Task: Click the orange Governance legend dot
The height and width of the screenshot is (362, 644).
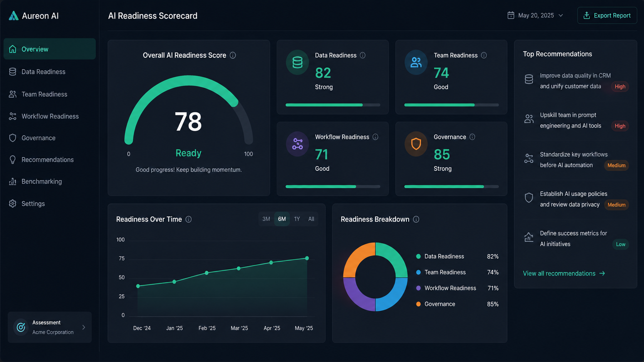Action: point(418,304)
